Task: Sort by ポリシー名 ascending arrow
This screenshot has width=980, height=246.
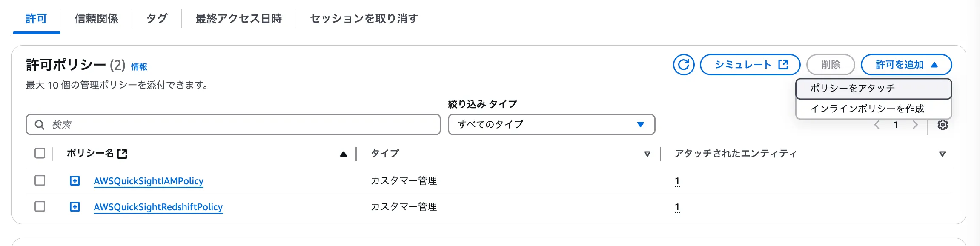Action: click(x=343, y=154)
